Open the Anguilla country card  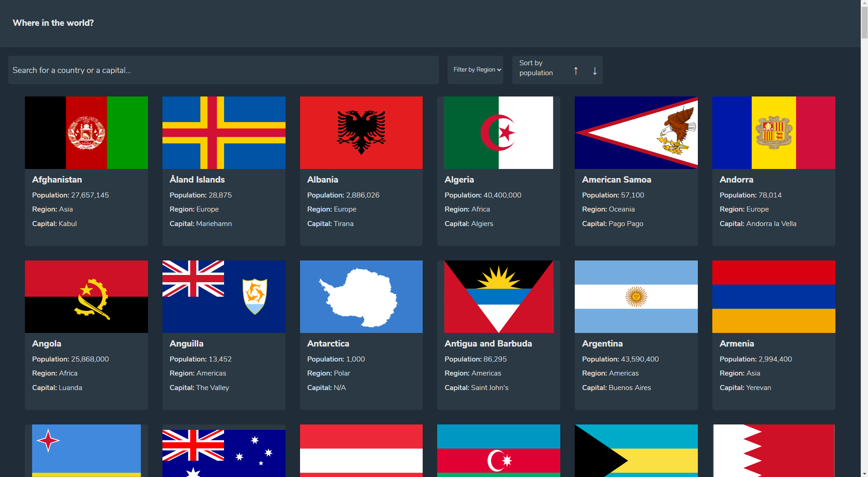(224, 335)
